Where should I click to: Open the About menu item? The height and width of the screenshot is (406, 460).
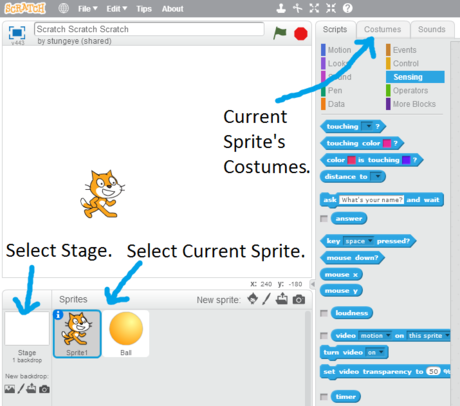tap(172, 9)
